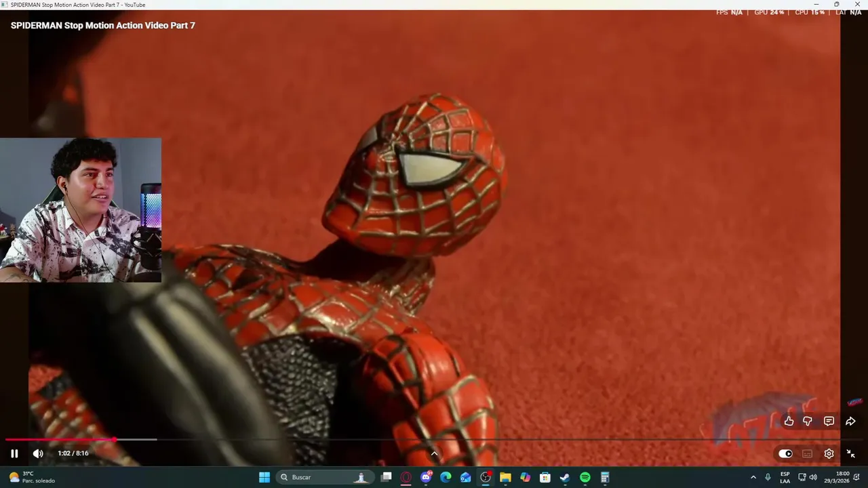Screen dimensions: 868x488
Task: Open the Opera browser taskbar icon
Action: (406, 477)
